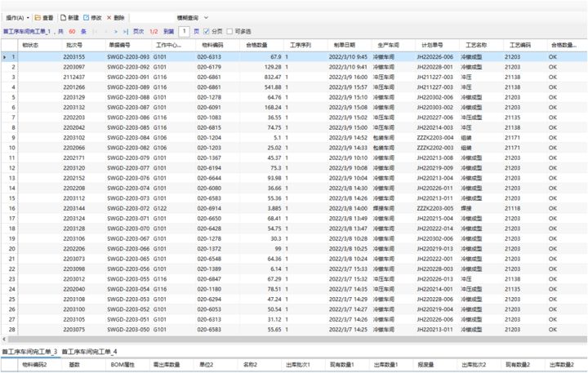Click plan number ZZZK2203-004
Screen dimensions: 588x373
(435, 138)
